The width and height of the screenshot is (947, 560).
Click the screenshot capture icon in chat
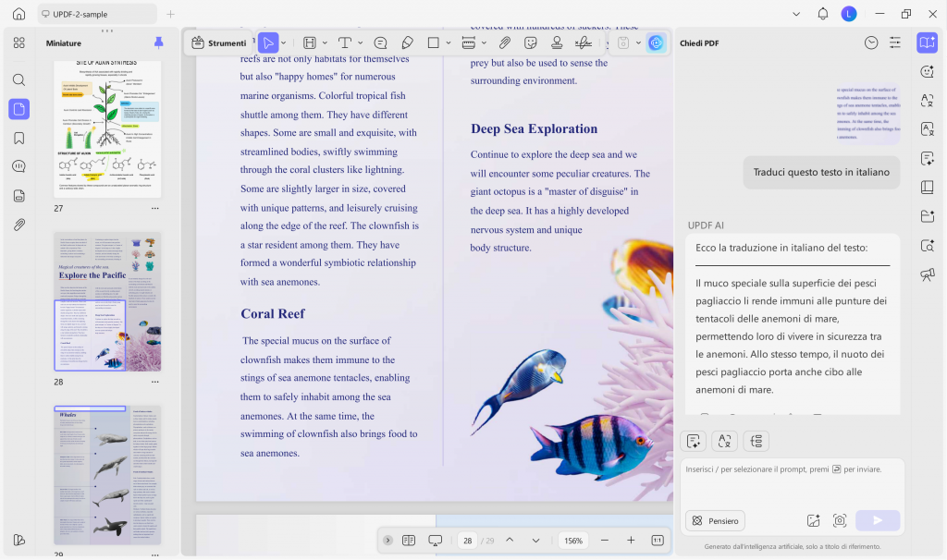click(840, 520)
